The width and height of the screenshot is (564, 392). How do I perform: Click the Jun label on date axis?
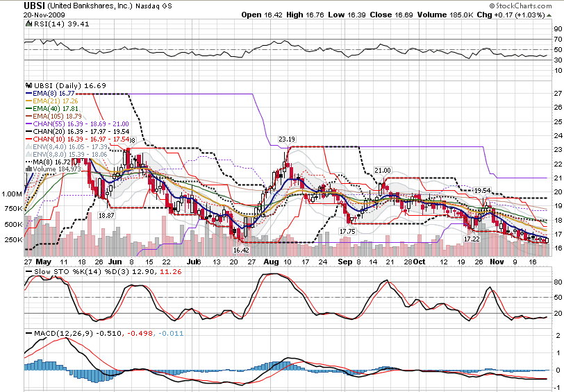[x=115, y=262]
